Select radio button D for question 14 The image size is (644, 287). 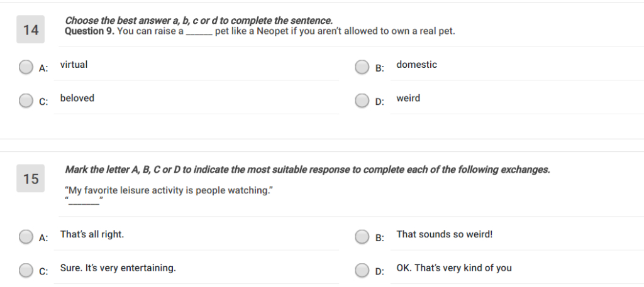362,100
